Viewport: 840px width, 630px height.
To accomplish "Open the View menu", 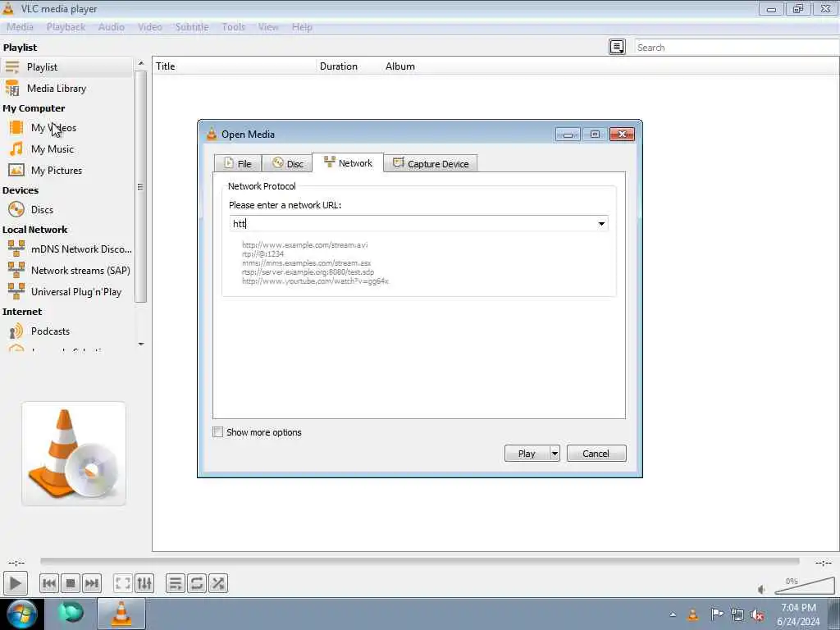I will (268, 27).
